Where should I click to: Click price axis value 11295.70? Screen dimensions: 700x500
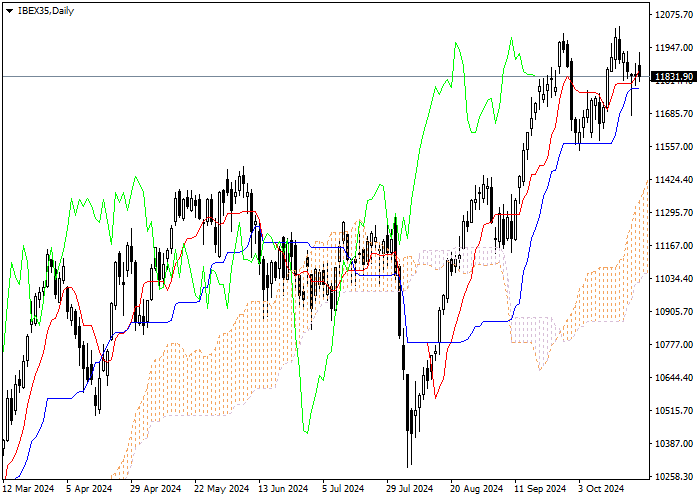[674, 213]
